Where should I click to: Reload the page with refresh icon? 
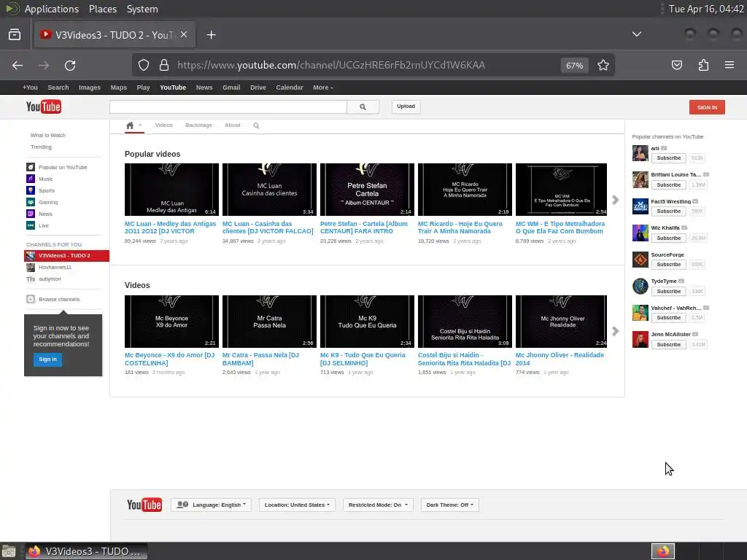pyautogui.click(x=70, y=65)
